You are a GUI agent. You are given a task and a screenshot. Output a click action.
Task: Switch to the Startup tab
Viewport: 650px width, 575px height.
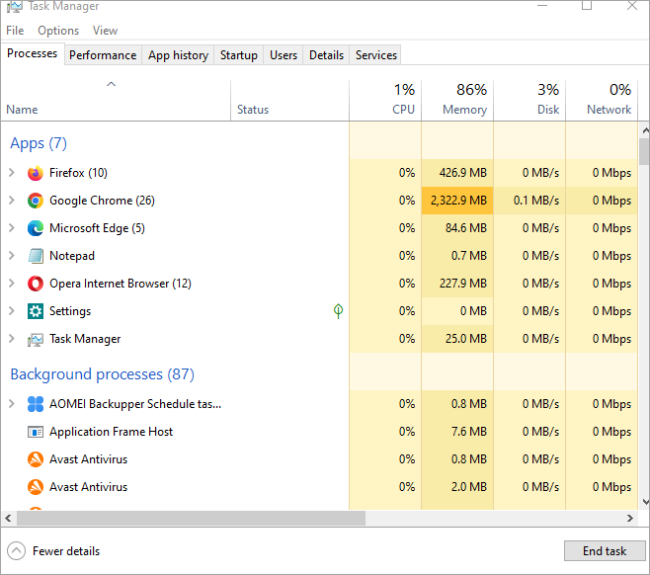239,55
